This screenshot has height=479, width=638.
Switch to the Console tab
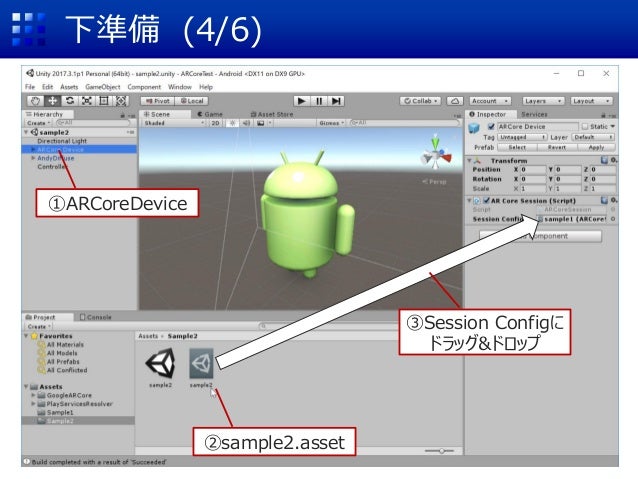pos(96,317)
